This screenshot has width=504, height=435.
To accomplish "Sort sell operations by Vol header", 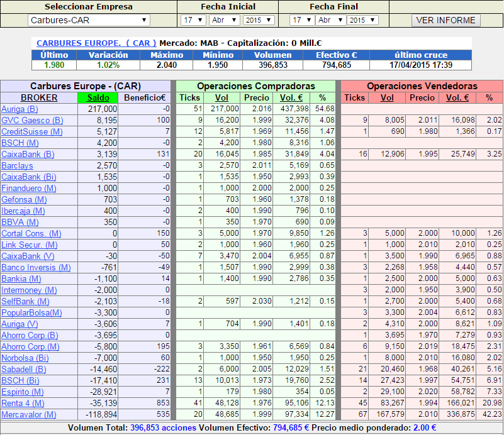I will [387, 97].
